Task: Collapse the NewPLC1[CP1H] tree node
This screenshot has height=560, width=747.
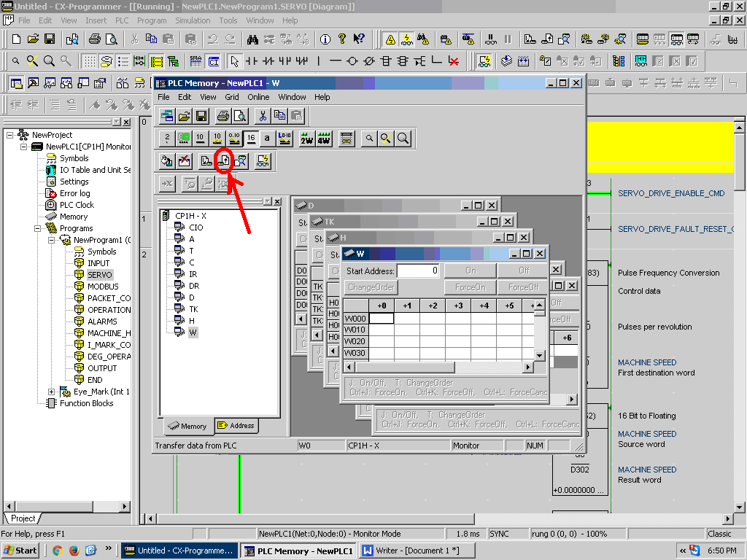Action: [x=23, y=147]
